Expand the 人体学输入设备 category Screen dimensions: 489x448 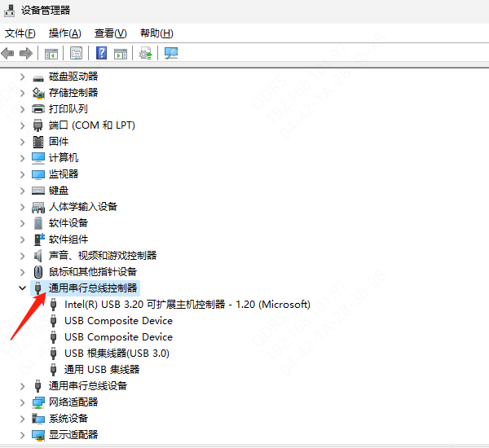[23, 207]
